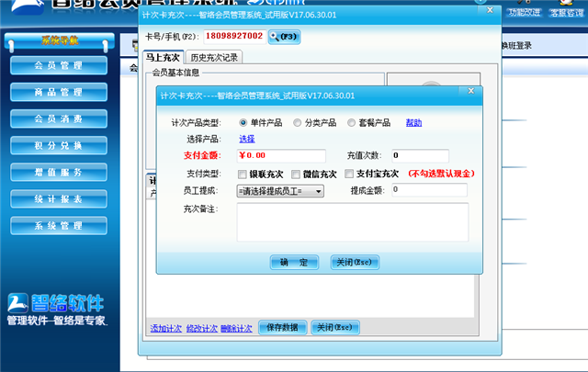Click the 确定 confirm button
This screenshot has height=372, width=588.
(x=294, y=262)
